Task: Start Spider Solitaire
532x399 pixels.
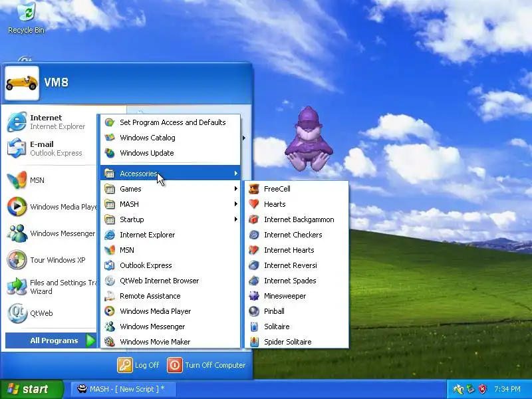Action: 297,341
